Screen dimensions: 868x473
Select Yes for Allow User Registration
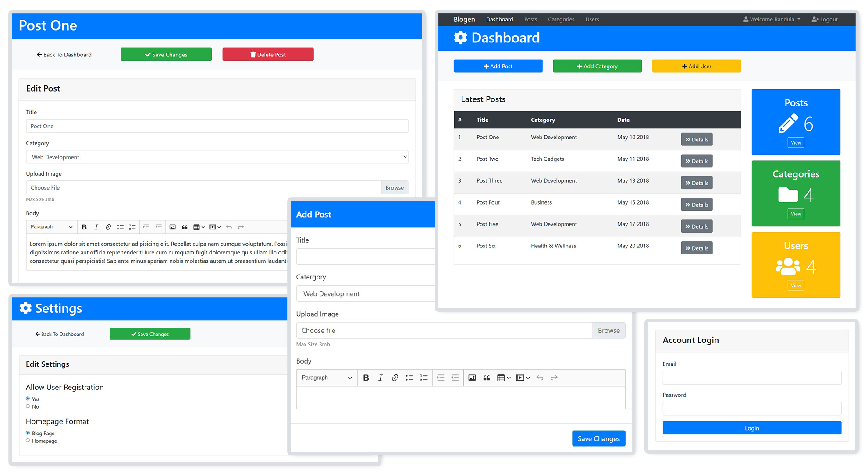(28, 399)
